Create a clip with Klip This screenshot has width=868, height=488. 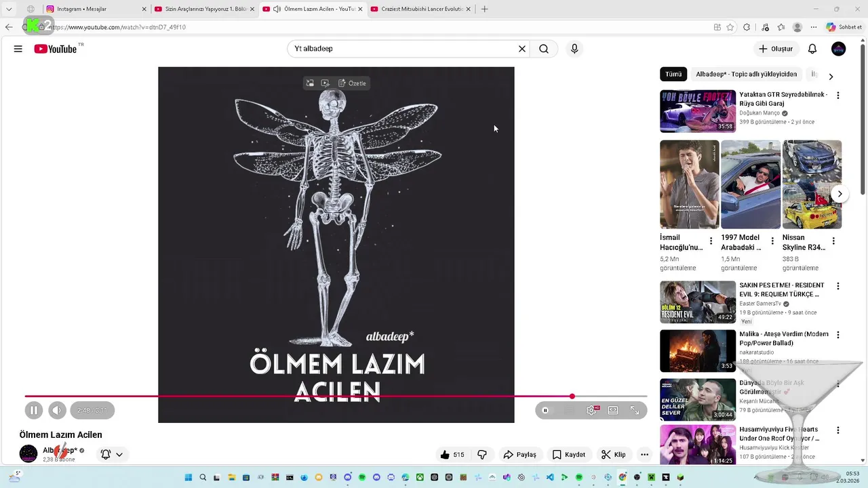click(x=613, y=455)
